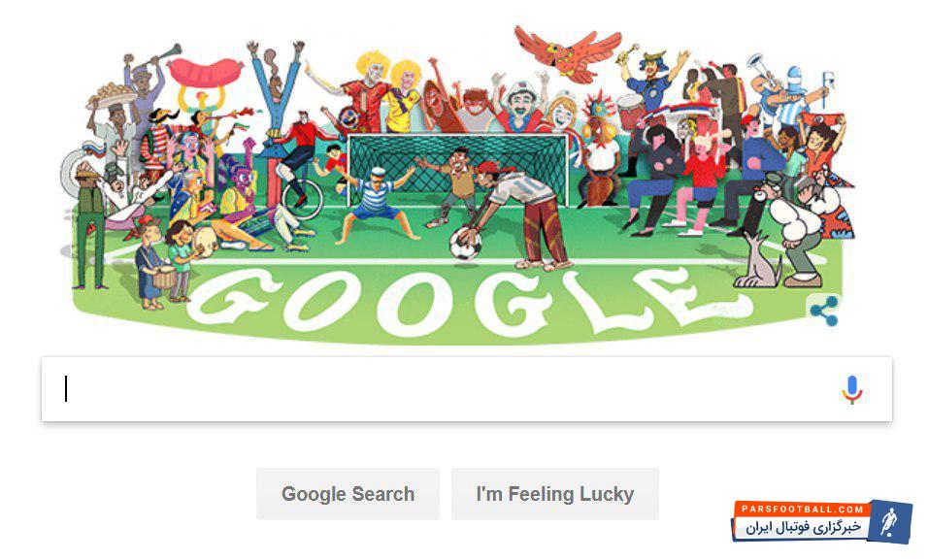Click the Google Search button

[x=348, y=494]
